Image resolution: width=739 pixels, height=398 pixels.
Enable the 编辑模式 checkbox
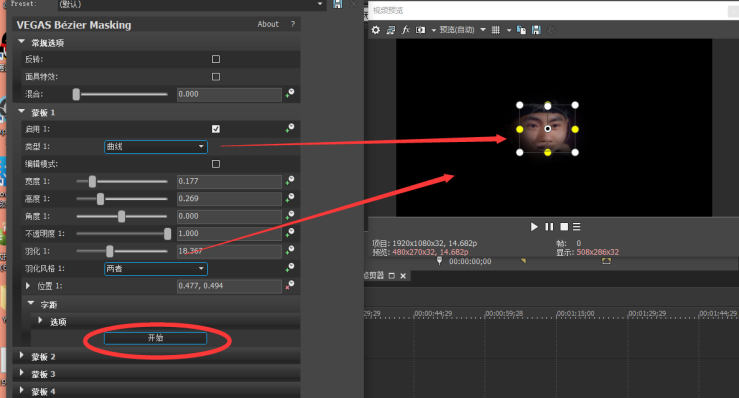click(x=216, y=164)
